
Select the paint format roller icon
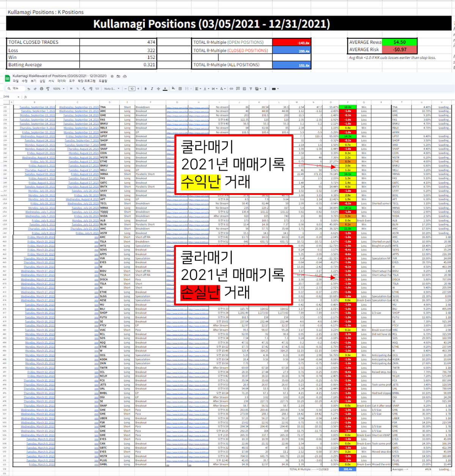pos(48,89)
